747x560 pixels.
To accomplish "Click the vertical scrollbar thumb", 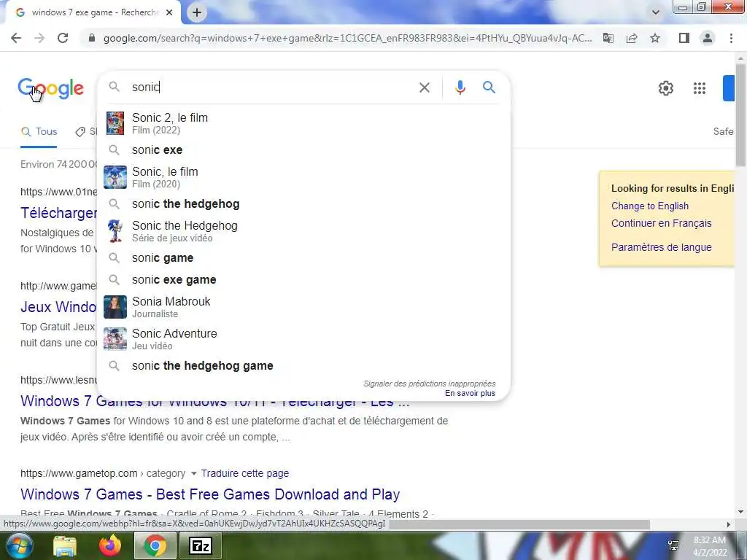I will (x=740, y=114).
